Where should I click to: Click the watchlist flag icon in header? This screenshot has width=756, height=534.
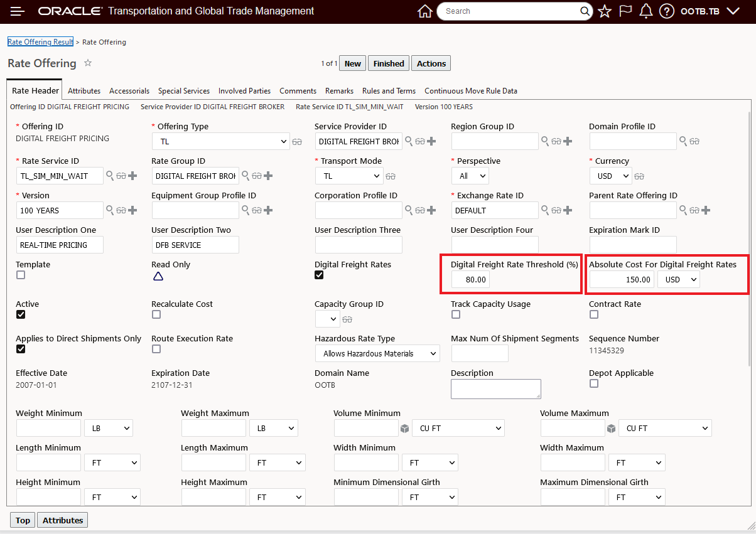pos(625,11)
